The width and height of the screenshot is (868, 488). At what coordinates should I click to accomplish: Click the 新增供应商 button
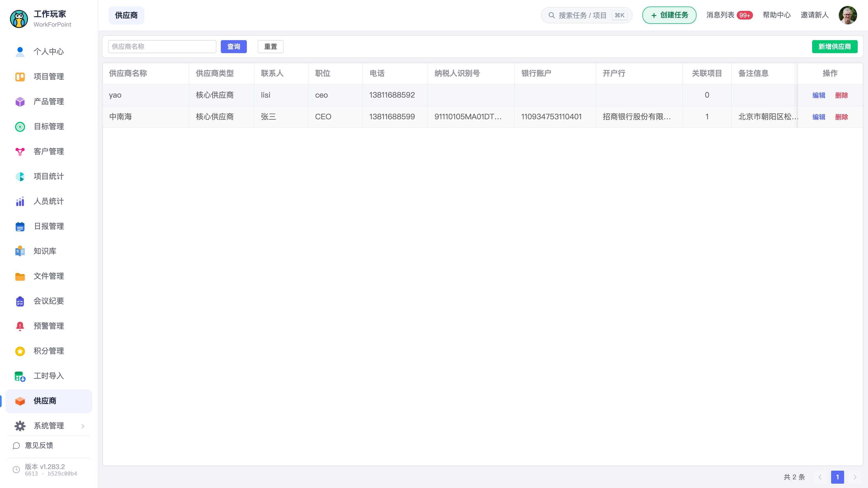(835, 46)
